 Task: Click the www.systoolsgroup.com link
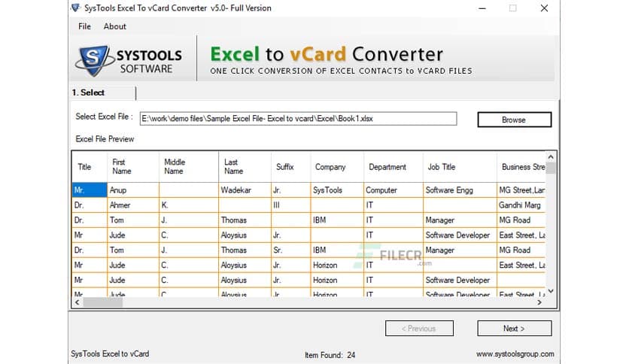click(x=515, y=354)
